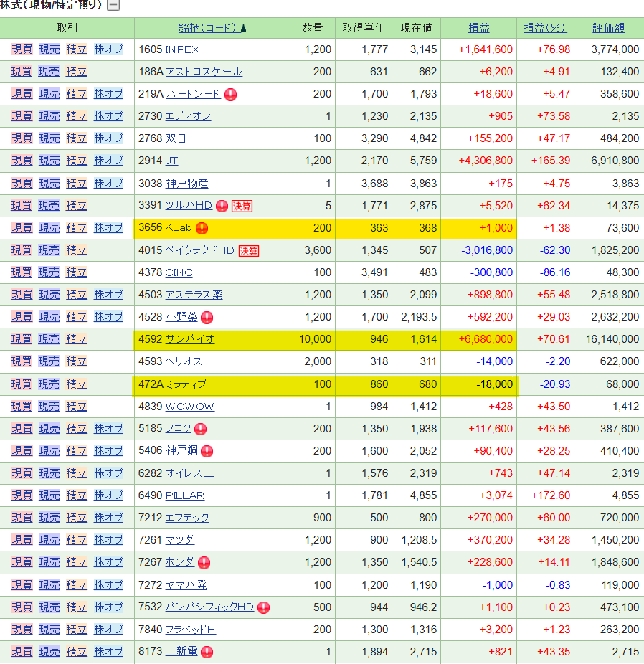Screen dimensions: 644x664
Task: Click 現売 for サンバイオ
Action: click(x=49, y=339)
